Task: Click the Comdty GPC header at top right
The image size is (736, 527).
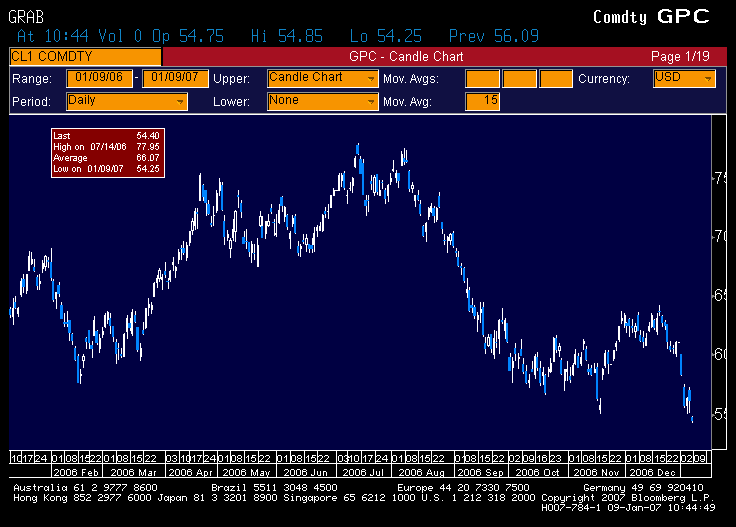Action: [x=650, y=16]
